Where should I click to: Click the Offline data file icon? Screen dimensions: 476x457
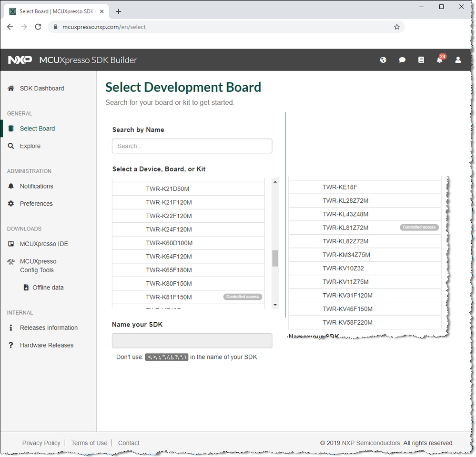(x=26, y=288)
